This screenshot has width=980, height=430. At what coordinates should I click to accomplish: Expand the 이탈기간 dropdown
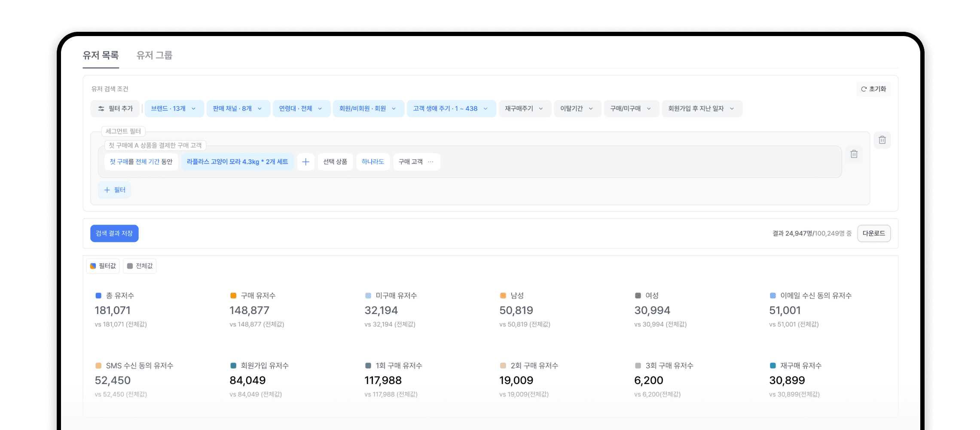pos(577,109)
